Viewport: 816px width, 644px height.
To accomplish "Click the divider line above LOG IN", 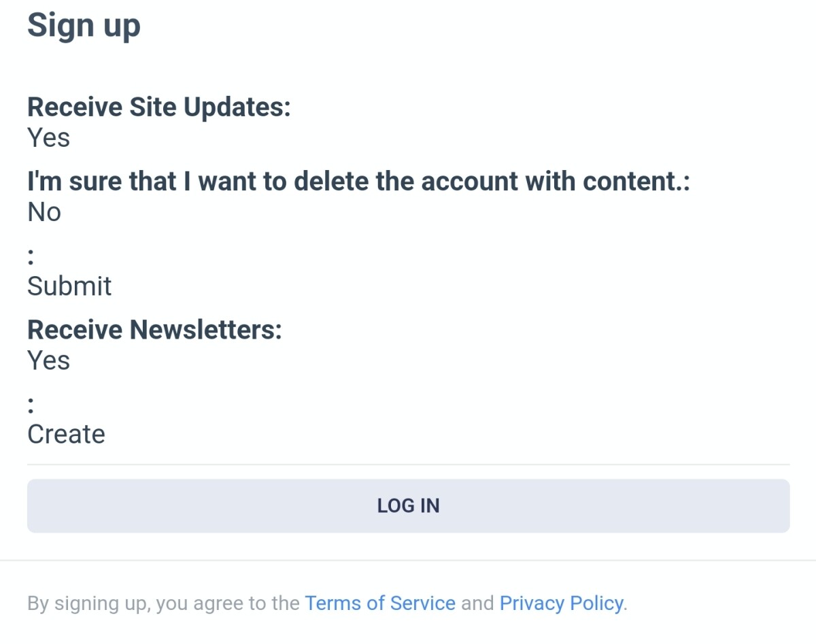I will pos(408,464).
